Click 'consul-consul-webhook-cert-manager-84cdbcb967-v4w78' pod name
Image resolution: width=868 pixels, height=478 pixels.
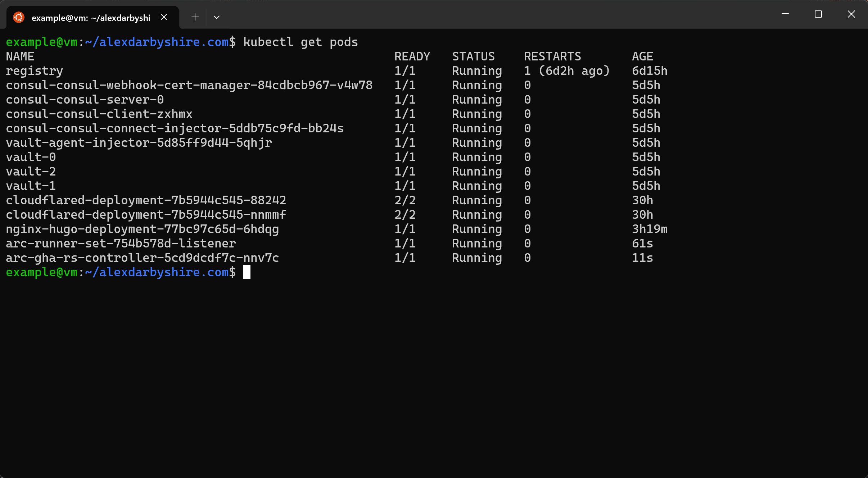coord(189,85)
